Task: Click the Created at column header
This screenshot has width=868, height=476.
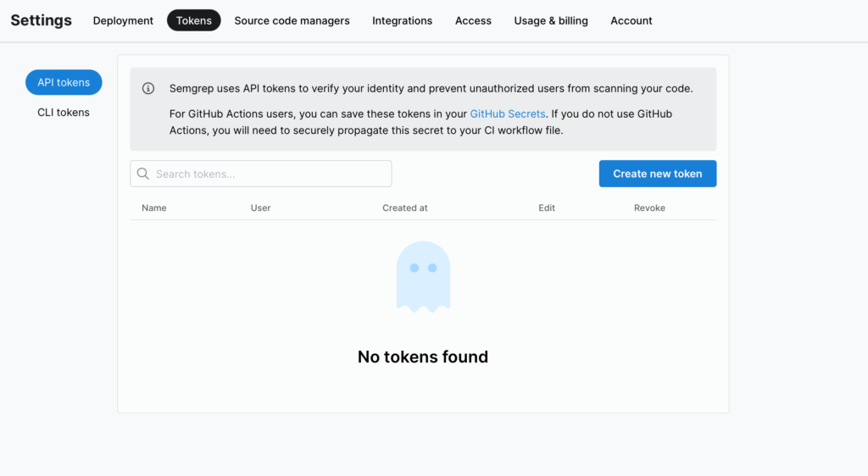Action: [404, 208]
